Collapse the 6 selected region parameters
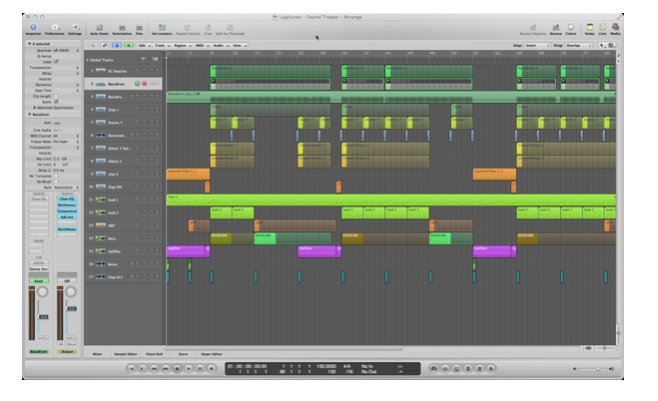 (x=29, y=44)
